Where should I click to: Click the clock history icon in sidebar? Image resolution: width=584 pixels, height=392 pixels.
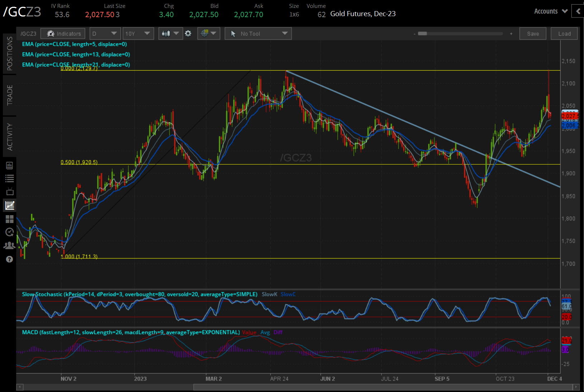pos(10,232)
